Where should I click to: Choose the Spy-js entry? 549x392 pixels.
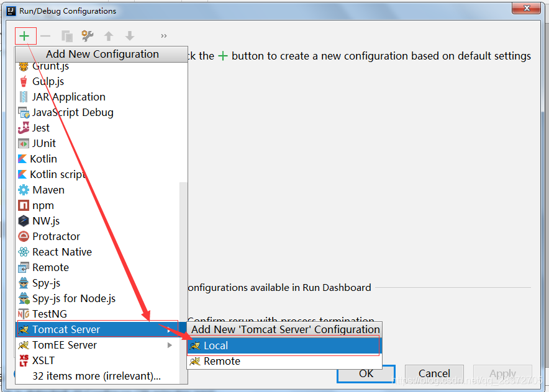coord(98,283)
